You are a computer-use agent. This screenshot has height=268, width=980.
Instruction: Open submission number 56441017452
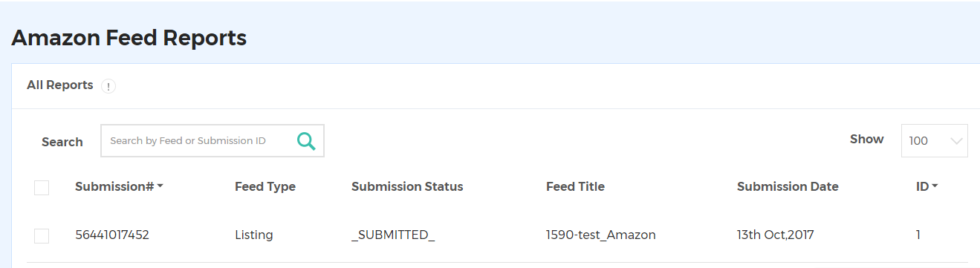(112, 235)
